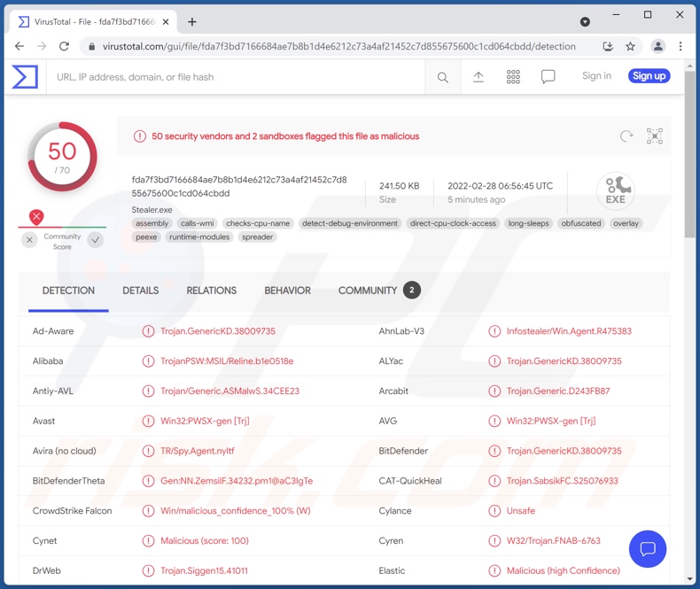Click Trojan.Siggen15.41011 DrWeb detection
The image size is (700, 589).
click(x=204, y=570)
